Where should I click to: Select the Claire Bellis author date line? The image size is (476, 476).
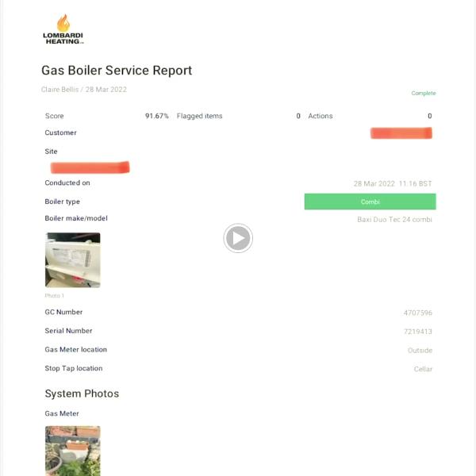point(84,90)
